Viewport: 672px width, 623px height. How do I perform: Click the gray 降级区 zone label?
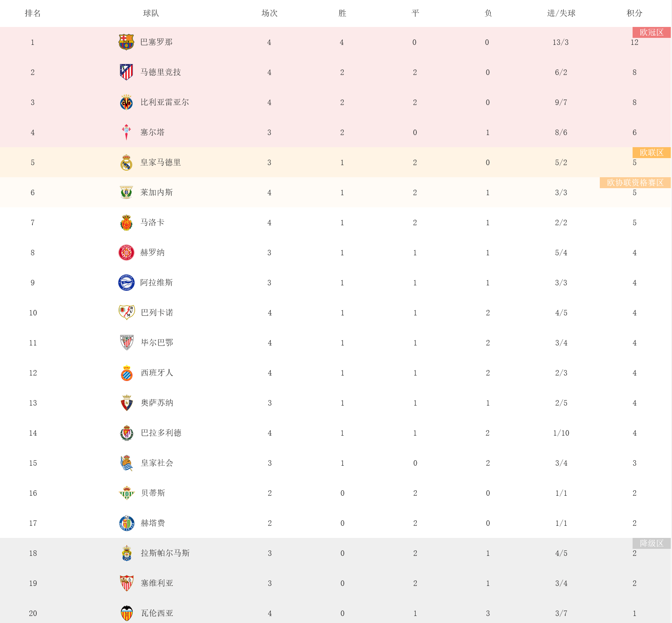pyautogui.click(x=651, y=543)
